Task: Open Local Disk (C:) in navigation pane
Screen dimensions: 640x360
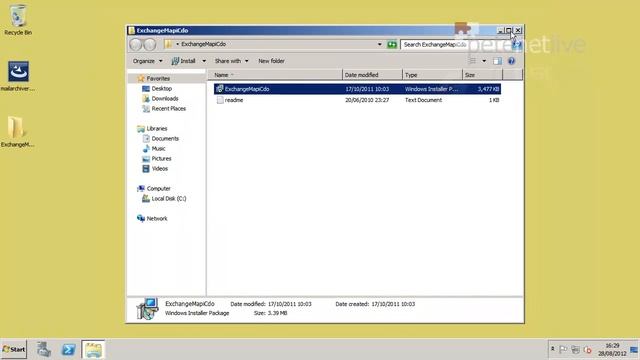Action: (x=169, y=198)
